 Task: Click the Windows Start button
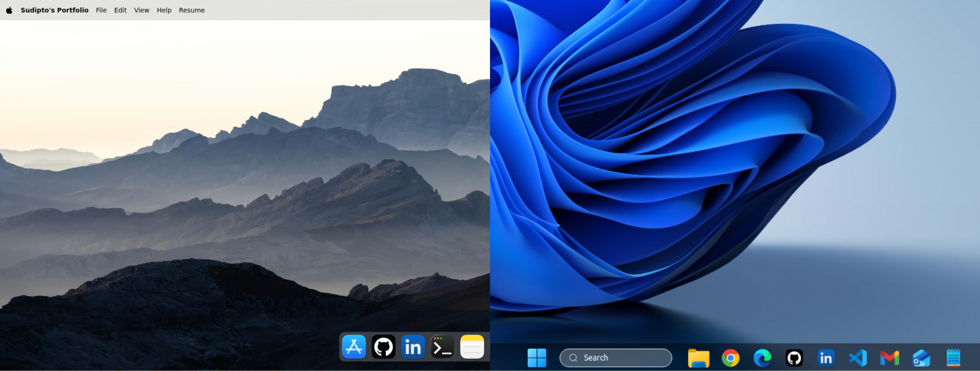(537, 358)
